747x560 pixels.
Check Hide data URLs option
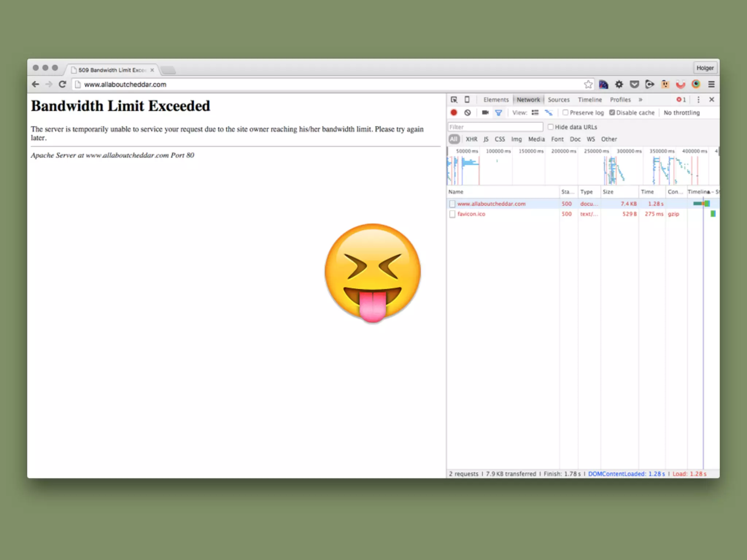(x=551, y=127)
